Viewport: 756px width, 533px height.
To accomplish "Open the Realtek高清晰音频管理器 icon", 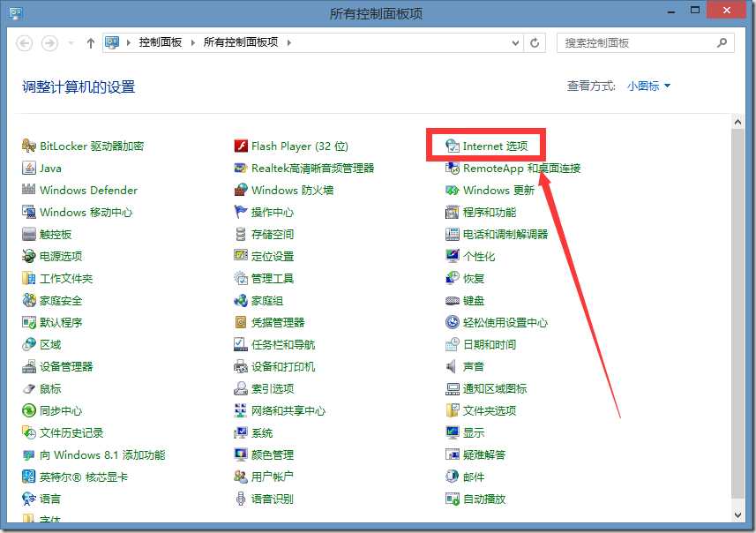I will click(241, 168).
